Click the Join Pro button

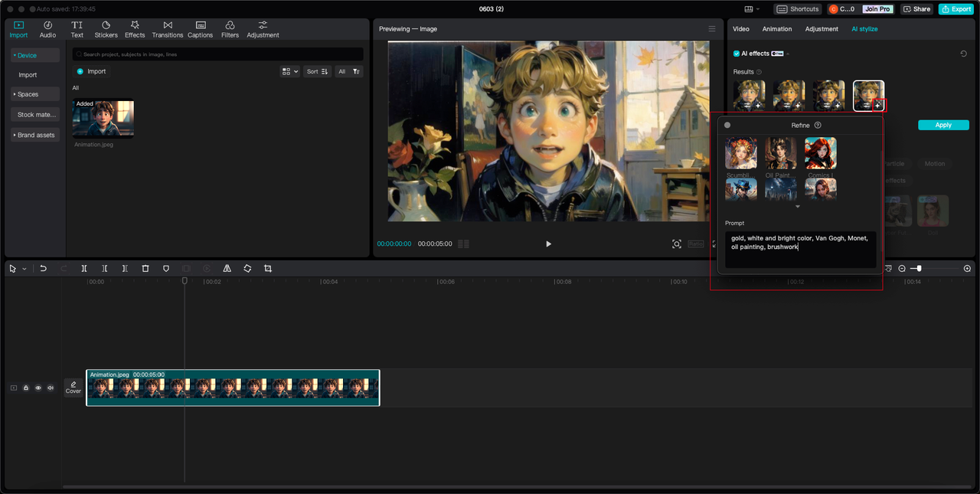click(x=877, y=9)
